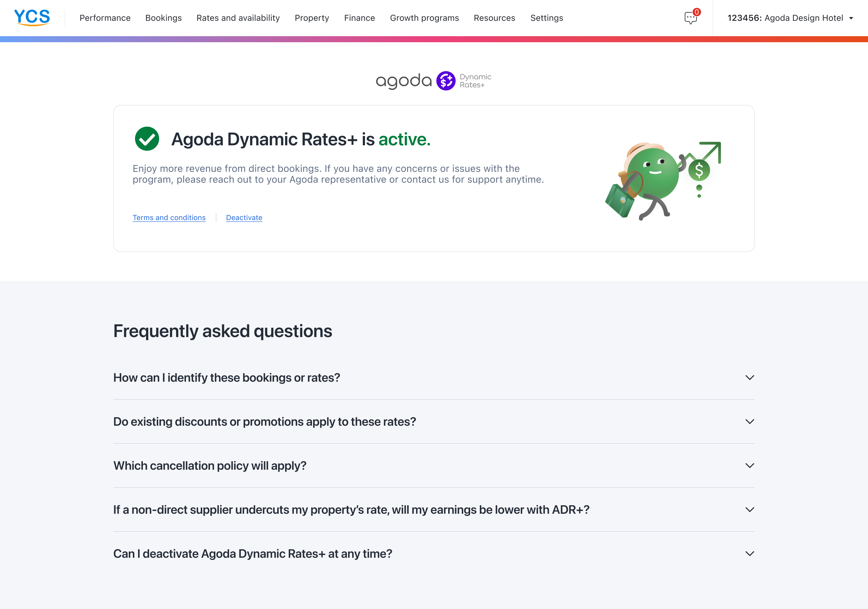
Task: Open the property selector dropdown arrow
Action: [851, 18]
